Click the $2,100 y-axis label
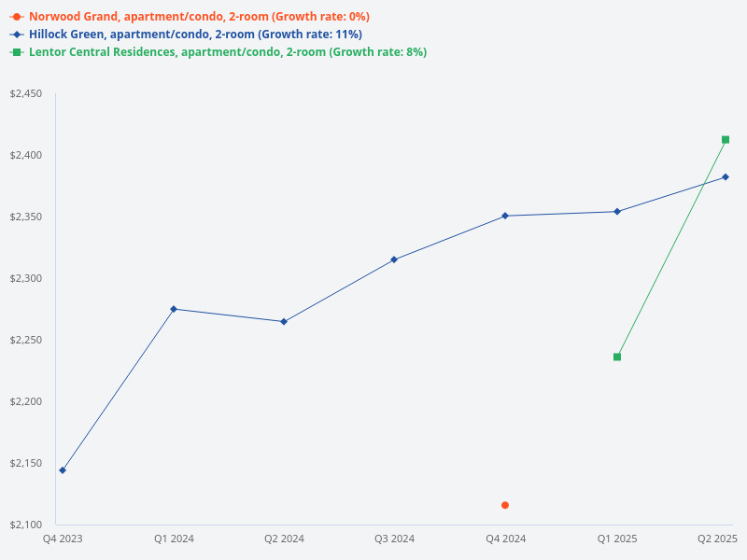Viewport: 747px width, 560px height. pyautogui.click(x=26, y=525)
